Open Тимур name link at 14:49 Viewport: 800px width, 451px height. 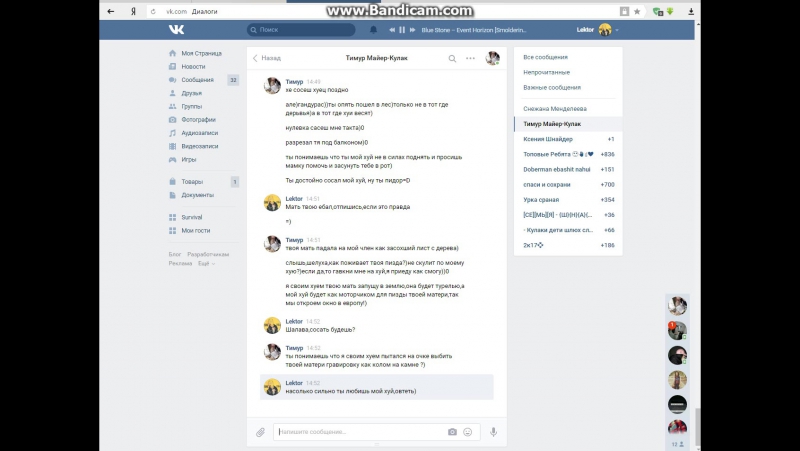294,82
